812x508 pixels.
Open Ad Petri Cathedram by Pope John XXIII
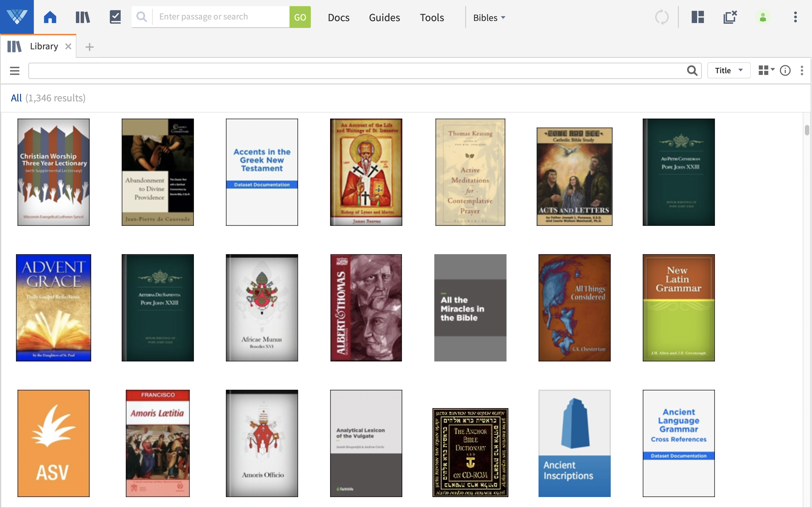tap(678, 172)
